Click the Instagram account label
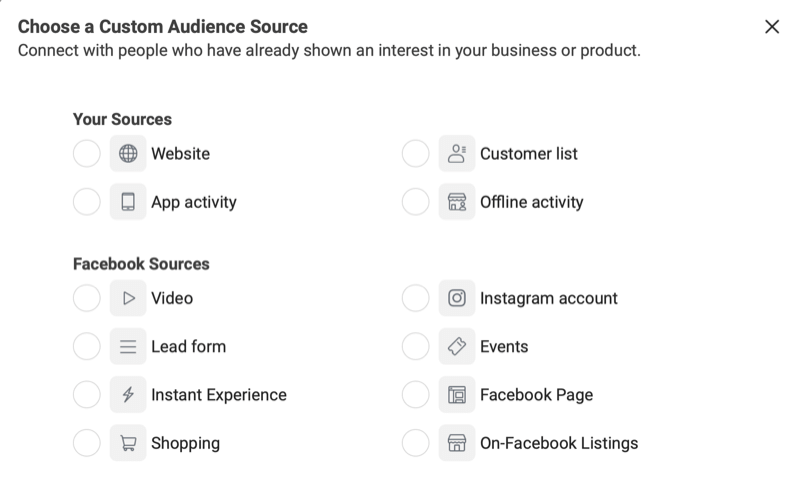 (548, 298)
